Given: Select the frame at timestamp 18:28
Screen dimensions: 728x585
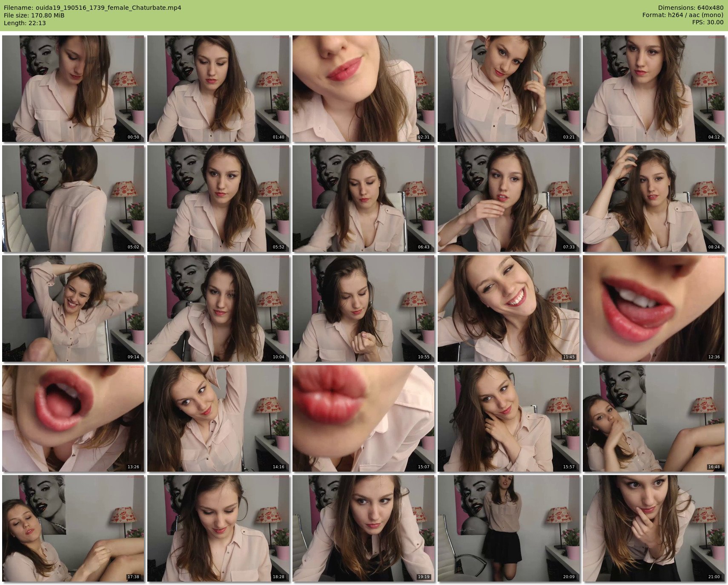Looking at the screenshot, I should coord(218,528).
